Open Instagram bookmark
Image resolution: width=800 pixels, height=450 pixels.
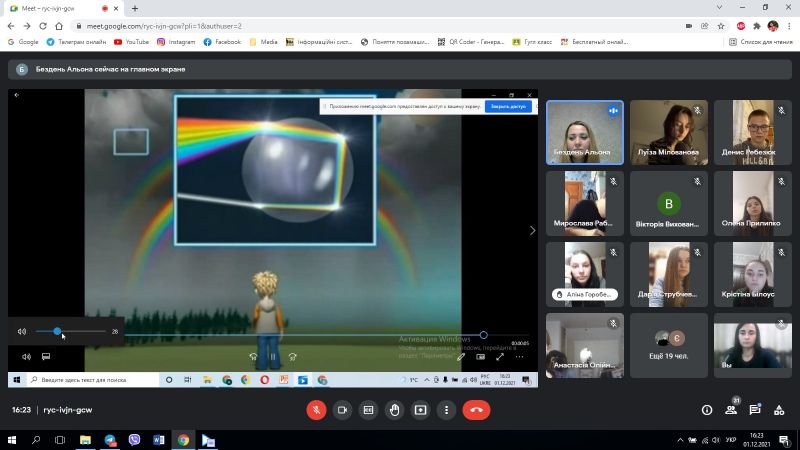[x=176, y=42]
